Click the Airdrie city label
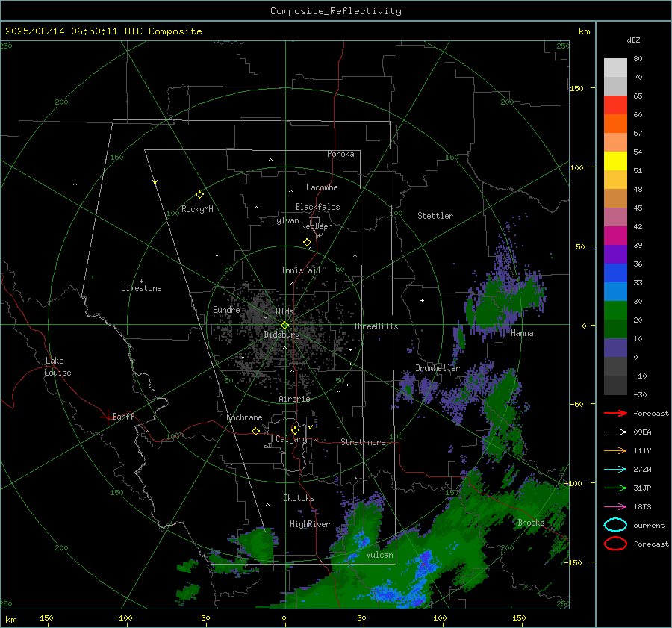This screenshot has width=672, height=628. pos(294,399)
